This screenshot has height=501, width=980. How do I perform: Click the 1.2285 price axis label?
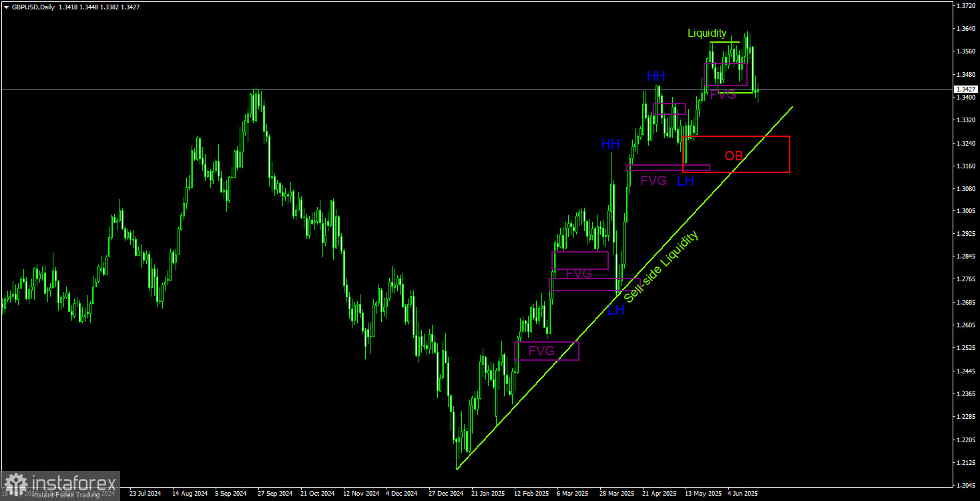[x=965, y=416]
